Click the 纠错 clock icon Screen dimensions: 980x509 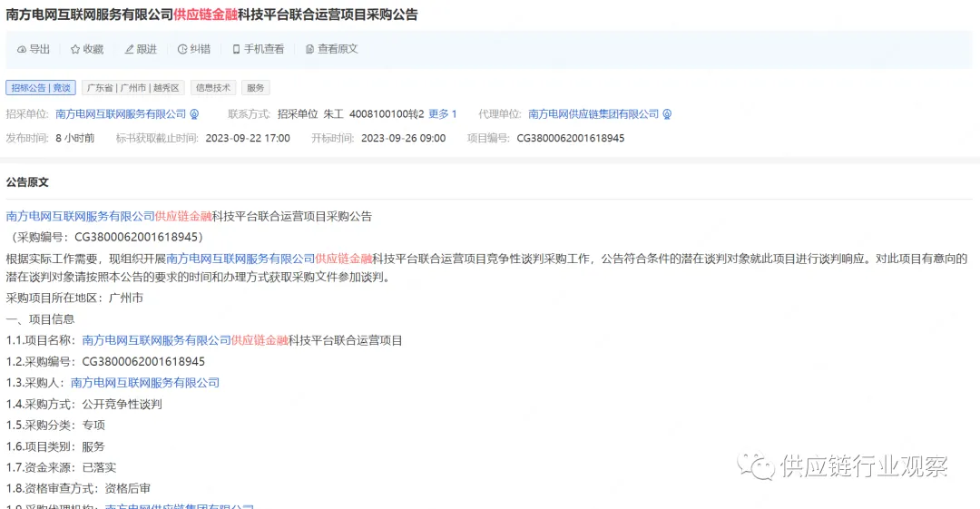[x=182, y=49]
